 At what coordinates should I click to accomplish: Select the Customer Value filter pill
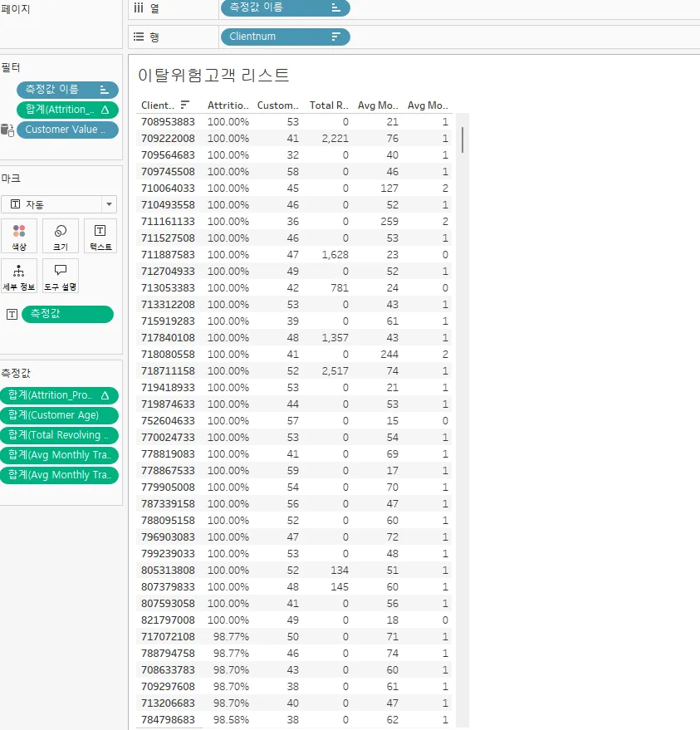67,130
